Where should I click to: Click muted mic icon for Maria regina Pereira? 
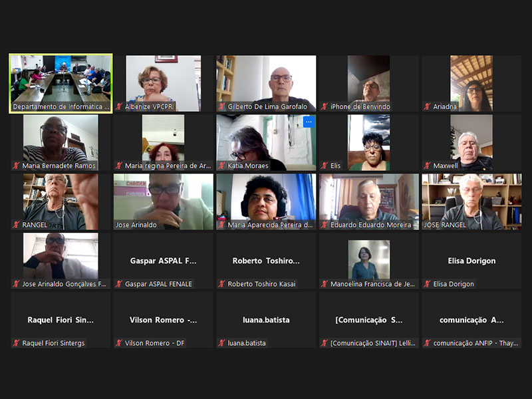(119, 166)
